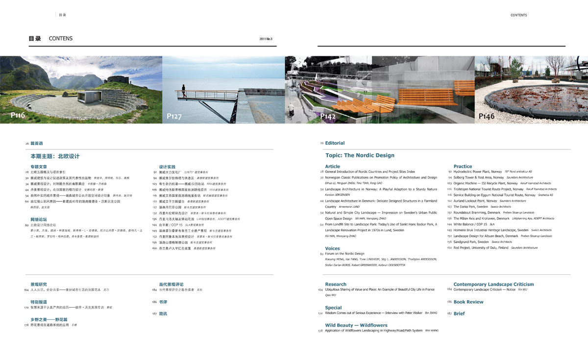The width and height of the screenshot is (588, 364).
Task: Select 'Norwegian Classic Publications on Promotion Policy' entry
Action: coord(381,178)
